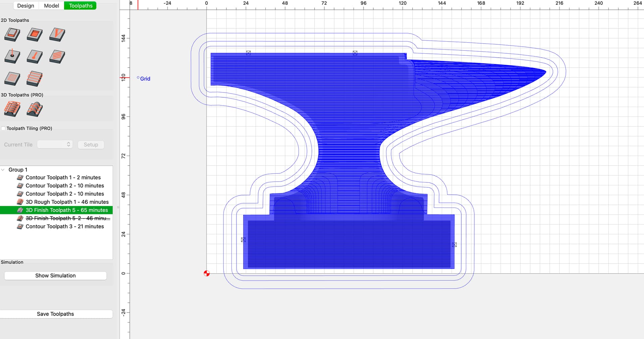Open the Current Tile dropdown
Image resolution: width=644 pixels, height=339 pixels.
click(55, 145)
